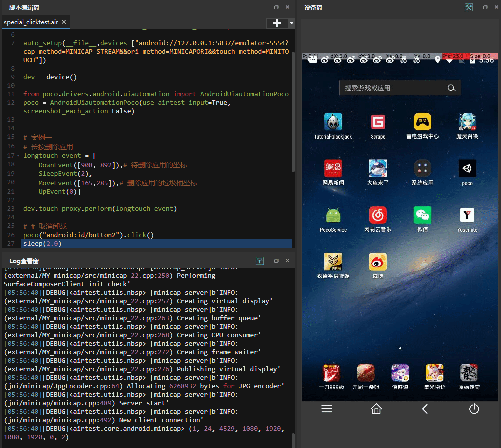Launch the 一刀999级 game in the dock
This screenshot has height=448, width=501.
point(332,373)
